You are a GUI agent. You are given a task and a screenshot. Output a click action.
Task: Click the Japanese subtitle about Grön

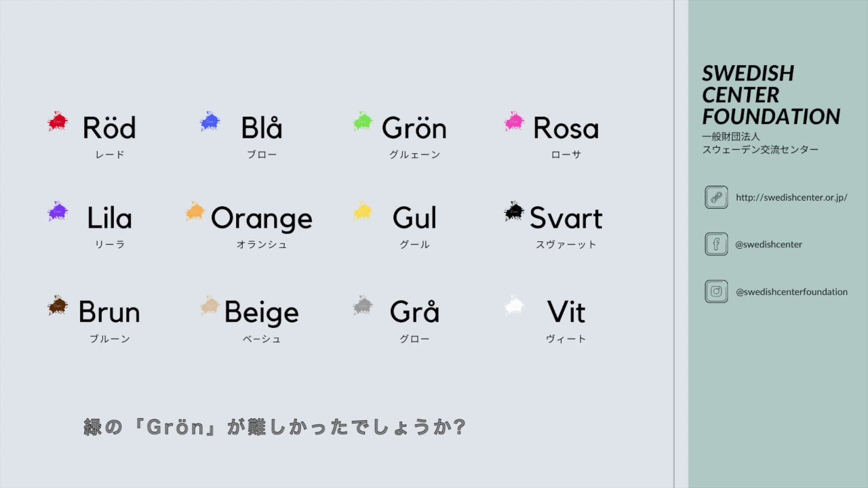(275, 427)
